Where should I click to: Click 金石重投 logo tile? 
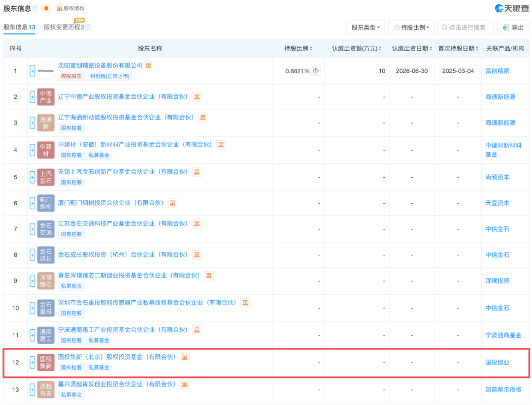point(46,308)
